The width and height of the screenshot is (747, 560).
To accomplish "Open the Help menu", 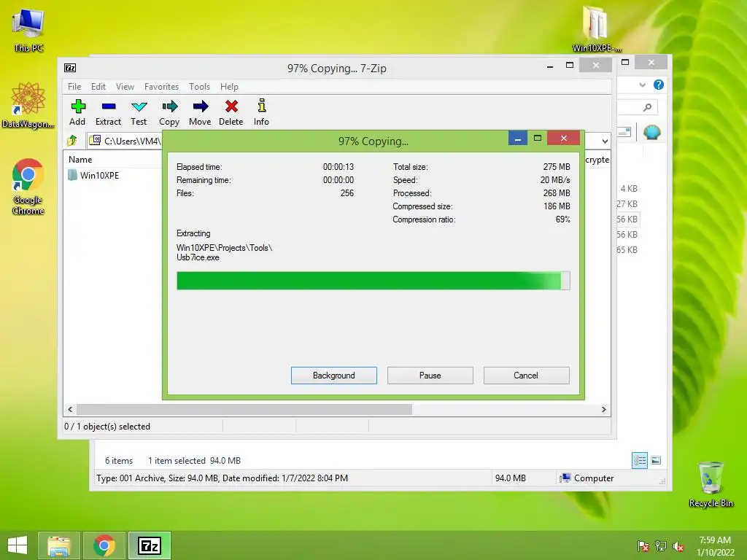I will point(229,87).
